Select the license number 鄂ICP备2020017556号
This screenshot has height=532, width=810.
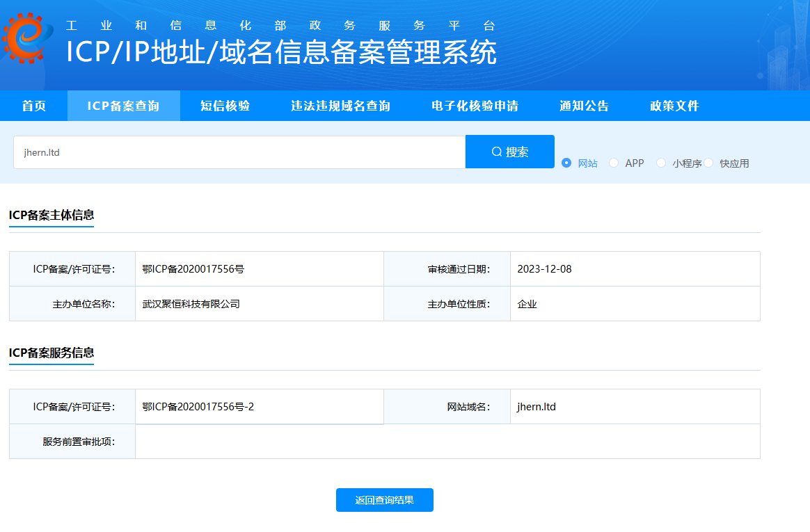pyautogui.click(x=193, y=269)
